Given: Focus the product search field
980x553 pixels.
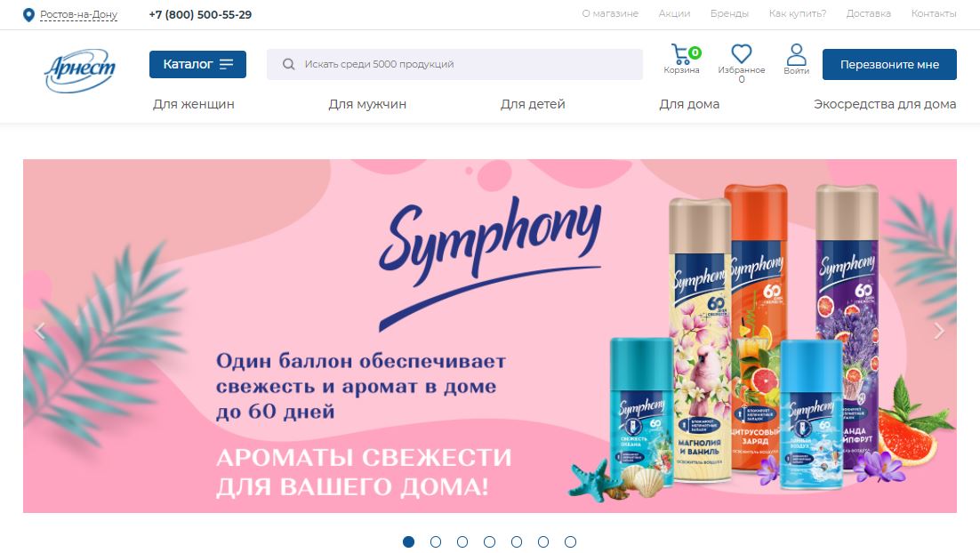Looking at the screenshot, I should pyautogui.click(x=454, y=64).
